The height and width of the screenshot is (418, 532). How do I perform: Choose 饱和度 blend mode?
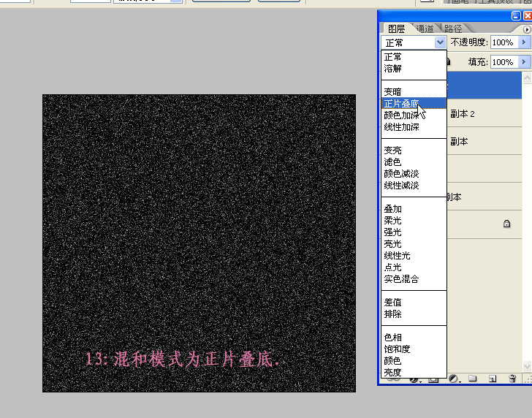tap(414, 349)
